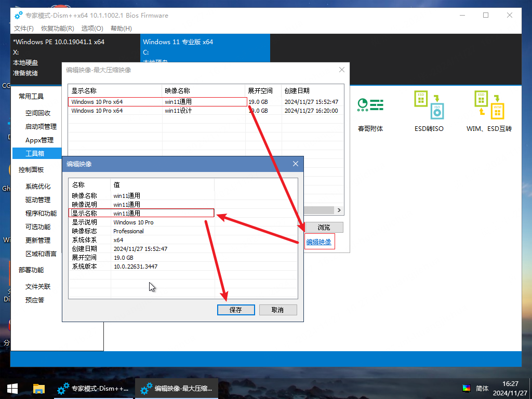
Task: Click the 名称 column header in 编辑映像
Action: [x=89, y=184]
